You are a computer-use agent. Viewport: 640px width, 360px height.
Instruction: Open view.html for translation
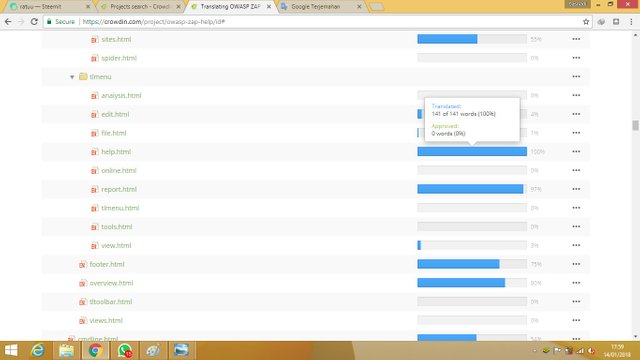pyautogui.click(x=116, y=246)
